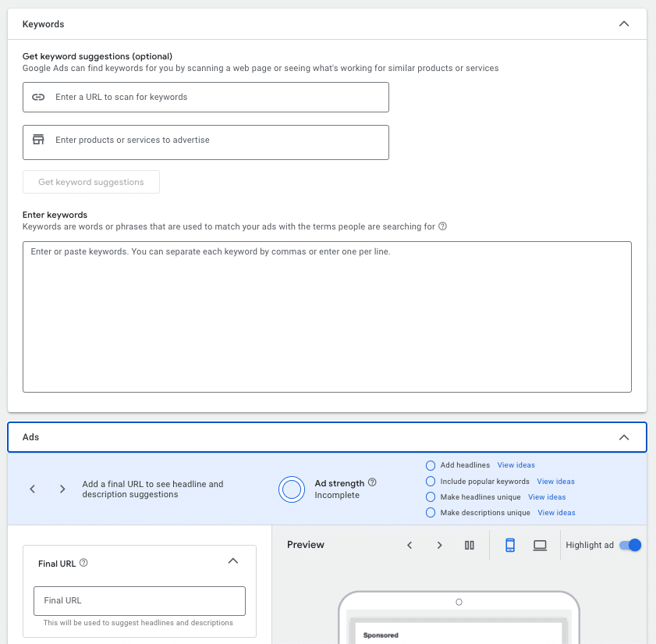Click the Add headlines status circle
The height and width of the screenshot is (644, 656).
(x=430, y=465)
